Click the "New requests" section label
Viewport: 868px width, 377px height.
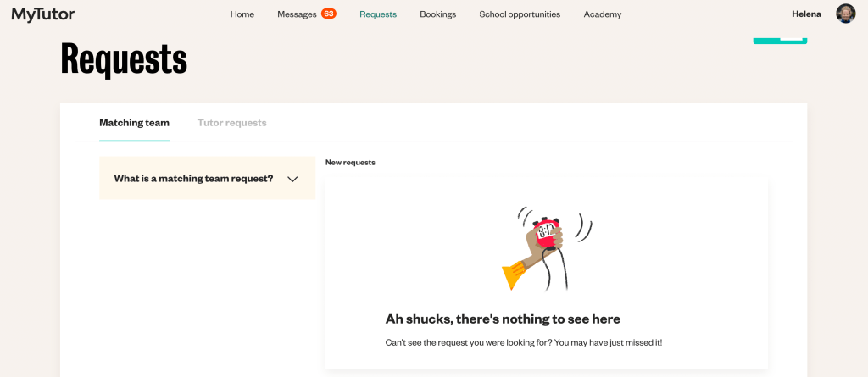coord(350,162)
